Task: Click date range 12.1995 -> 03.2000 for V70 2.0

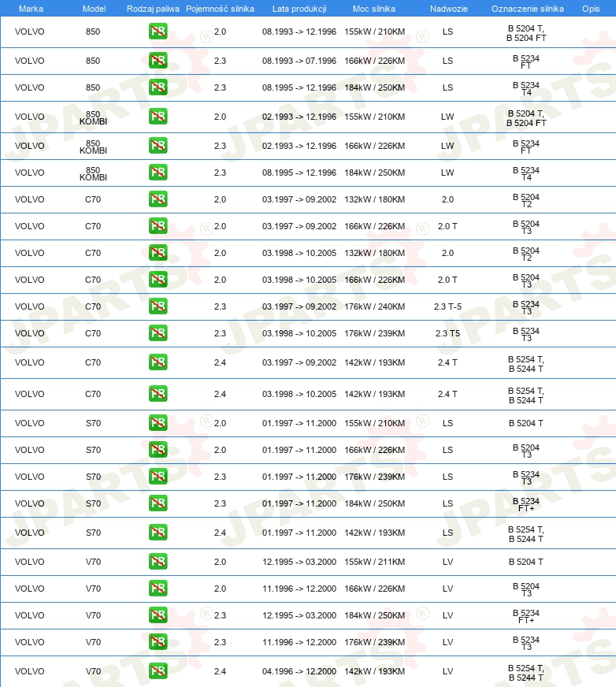Action: [x=299, y=562]
